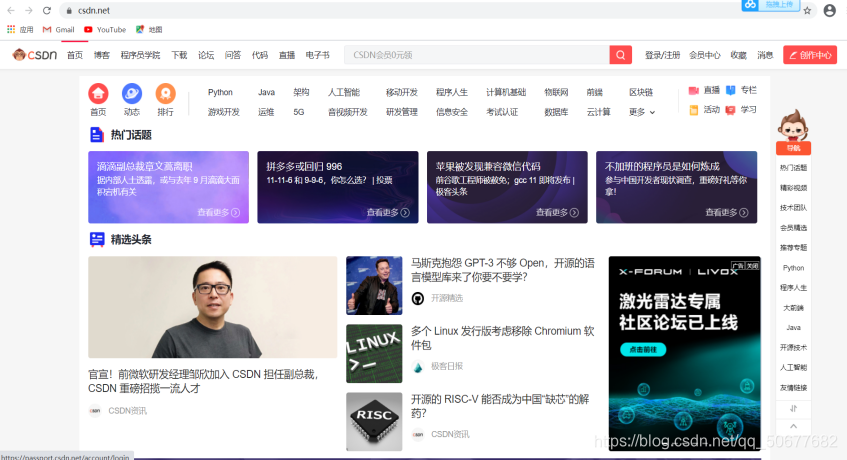Open article 开源的 RISC-V 能否成为中国缺芯
The width and height of the screenshot is (847, 460).
(x=500, y=406)
